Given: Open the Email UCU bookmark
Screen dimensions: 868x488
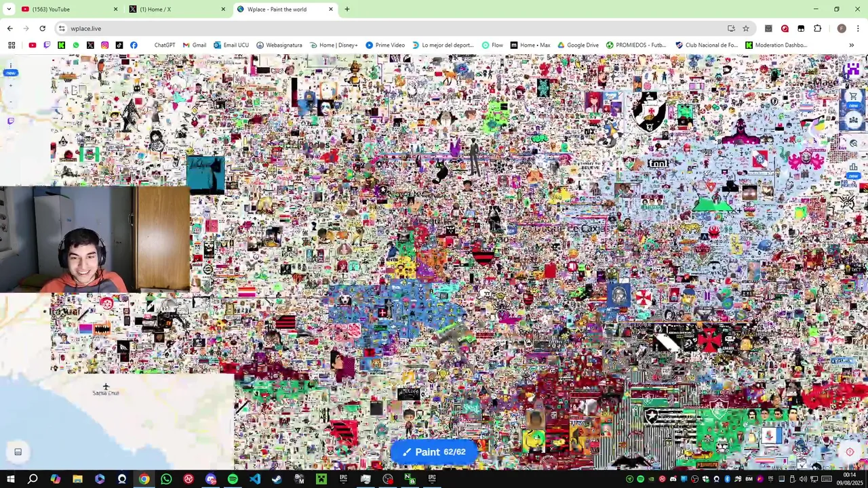Looking at the screenshot, I should [231, 45].
